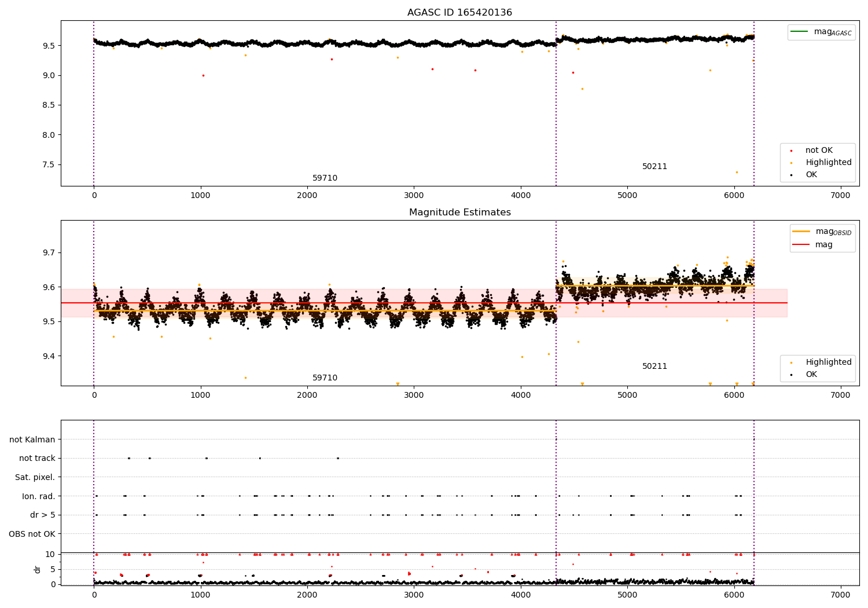This screenshot has width=868, height=608.
Task: Click the rotated 'dr' axis label
Action: (38, 569)
